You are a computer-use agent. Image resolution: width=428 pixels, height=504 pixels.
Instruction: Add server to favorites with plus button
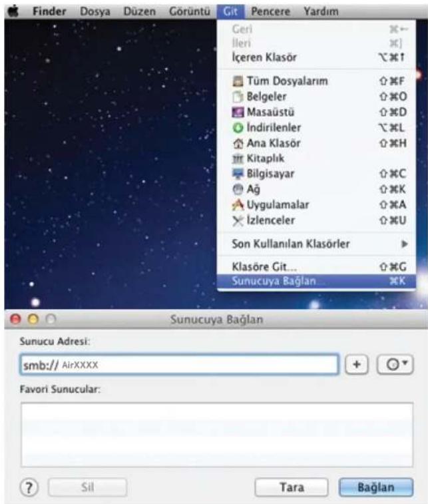[x=357, y=364]
